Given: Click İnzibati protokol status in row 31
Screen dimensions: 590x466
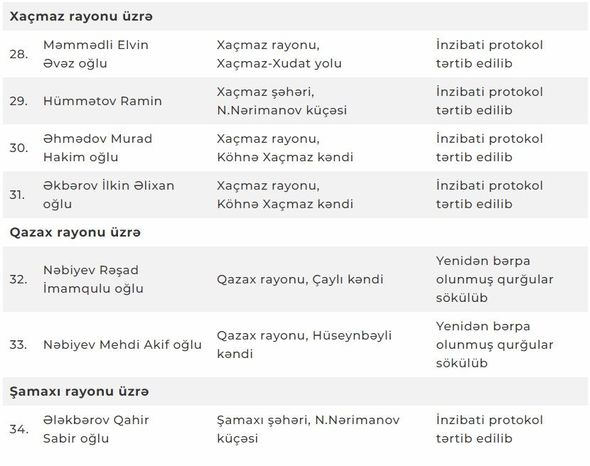Looking at the screenshot, I should pos(490,195).
